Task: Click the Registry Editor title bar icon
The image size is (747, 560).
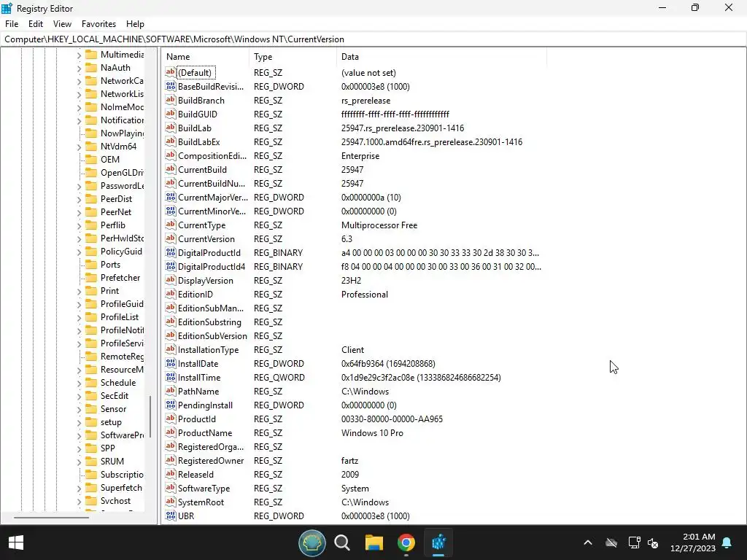Action: (7, 8)
